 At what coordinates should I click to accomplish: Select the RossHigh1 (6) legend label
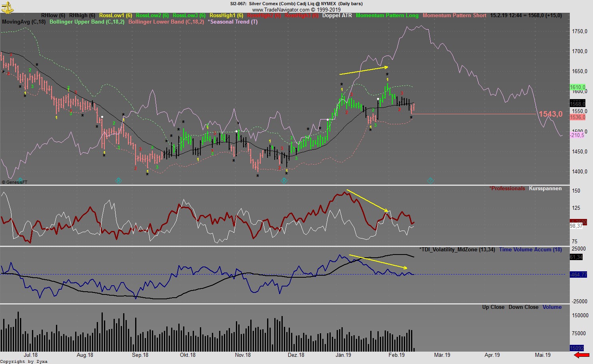(x=226, y=16)
